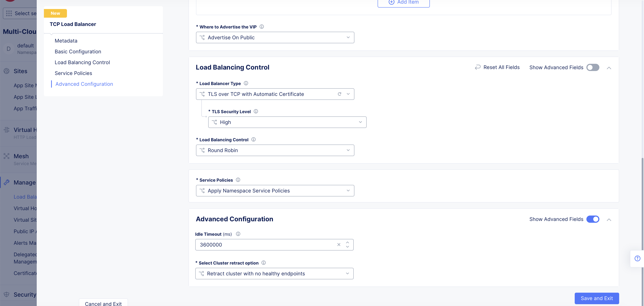644x306 pixels.
Task: Open the TLS Security Level High dropdown
Action: [x=287, y=122]
